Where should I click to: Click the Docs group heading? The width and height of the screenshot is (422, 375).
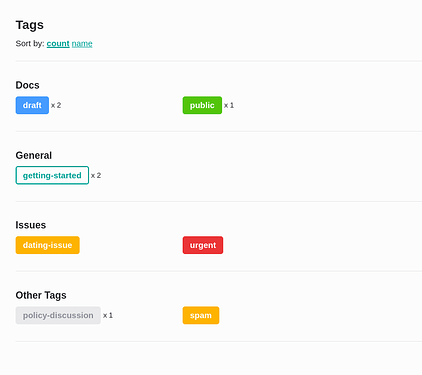click(x=28, y=85)
